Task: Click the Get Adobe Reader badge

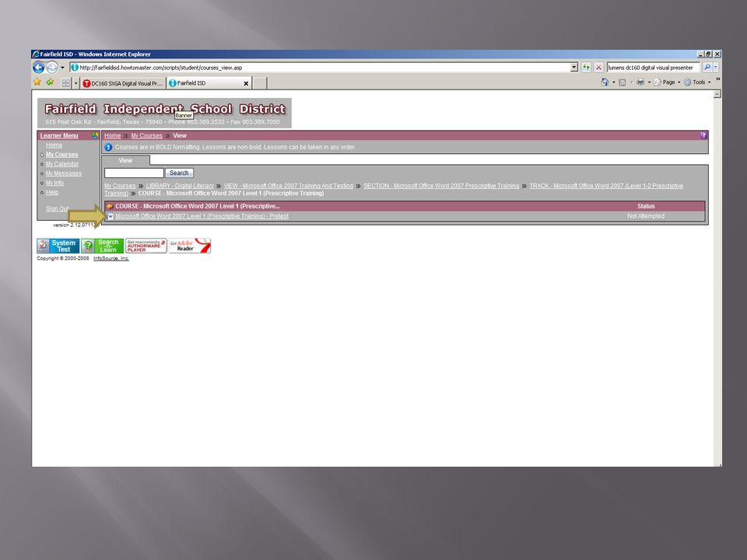Action: 190,246
